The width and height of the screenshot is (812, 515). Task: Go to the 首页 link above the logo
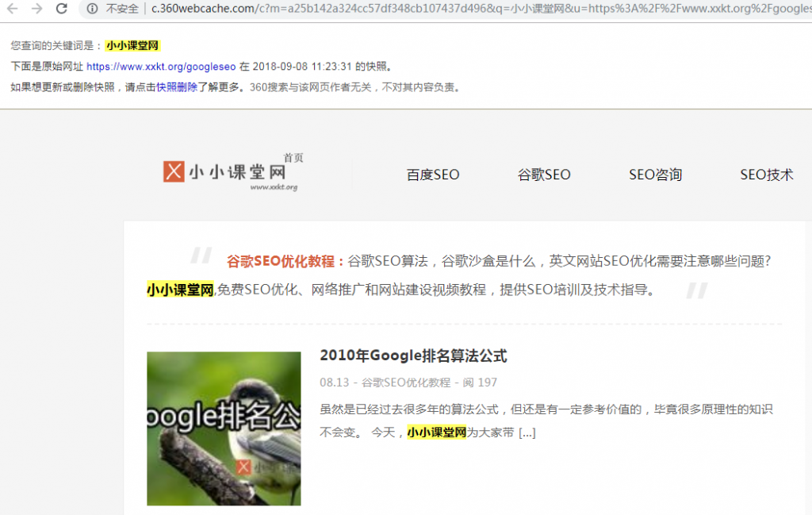(x=293, y=157)
